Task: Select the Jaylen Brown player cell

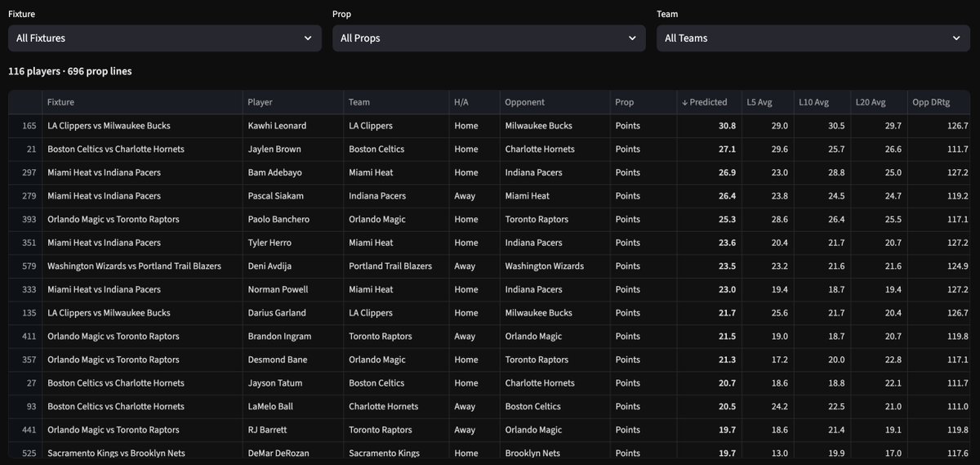Action: (292, 149)
